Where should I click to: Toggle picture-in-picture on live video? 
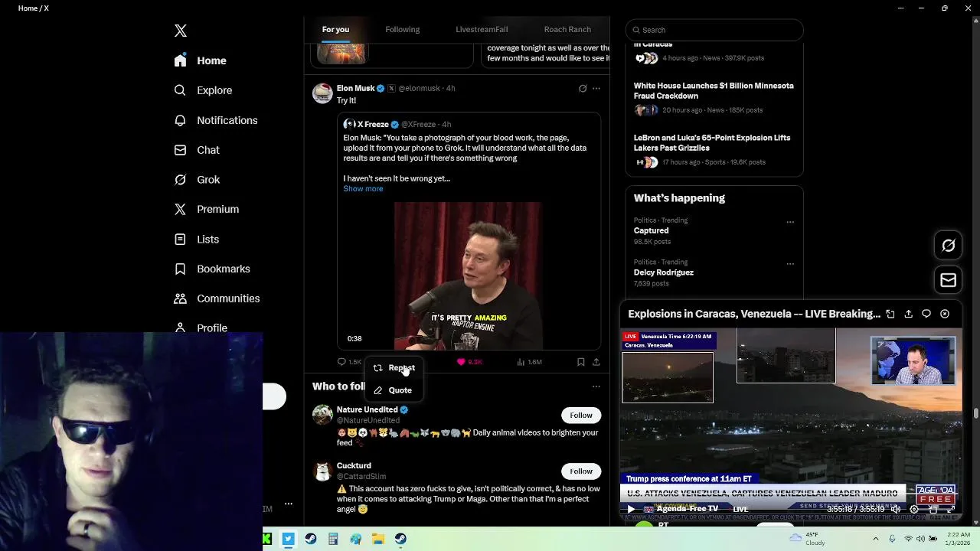(x=933, y=509)
